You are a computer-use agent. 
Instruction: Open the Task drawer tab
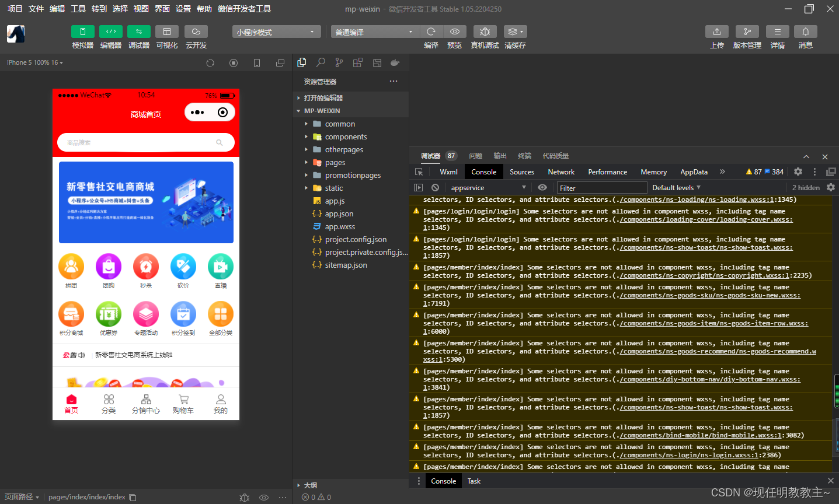coord(474,481)
